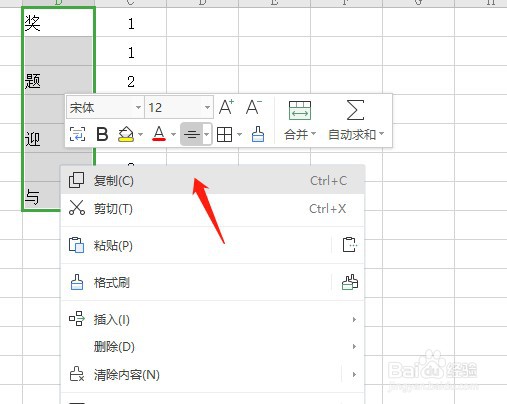Click the paste special icon beside 粘贴
This screenshot has height=404, width=507.
tap(349, 245)
